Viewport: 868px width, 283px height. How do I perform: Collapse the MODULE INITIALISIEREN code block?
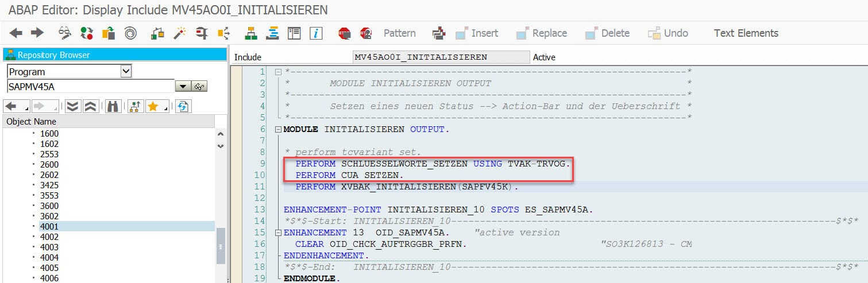(279, 130)
